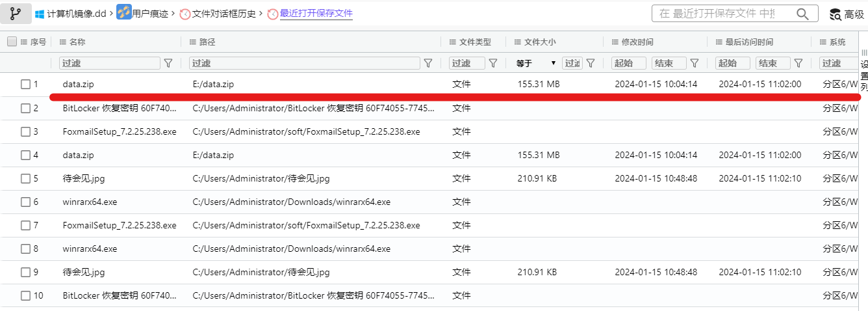Focus the 最后访问时间 起始 date input
This screenshot has width=868, height=311.
click(x=733, y=63)
